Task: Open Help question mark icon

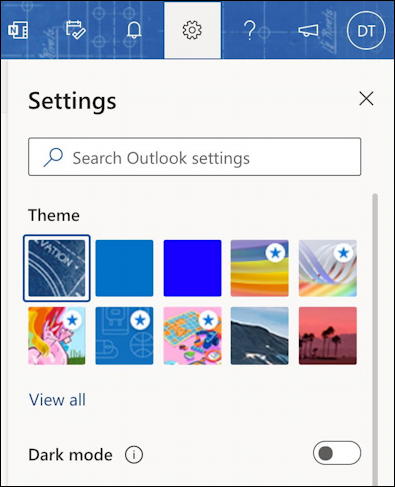Action: (250, 30)
